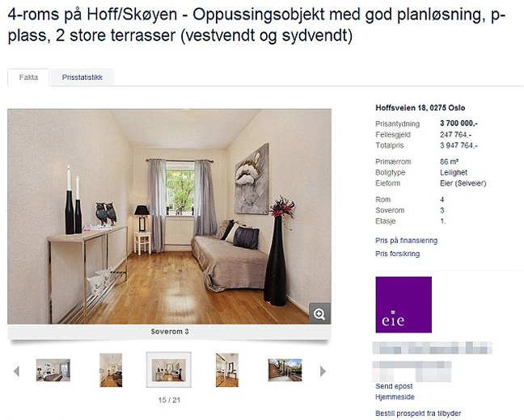Screen dimensions: 524x420
Task: Open the Pris på finansiering link
Action: tap(407, 241)
